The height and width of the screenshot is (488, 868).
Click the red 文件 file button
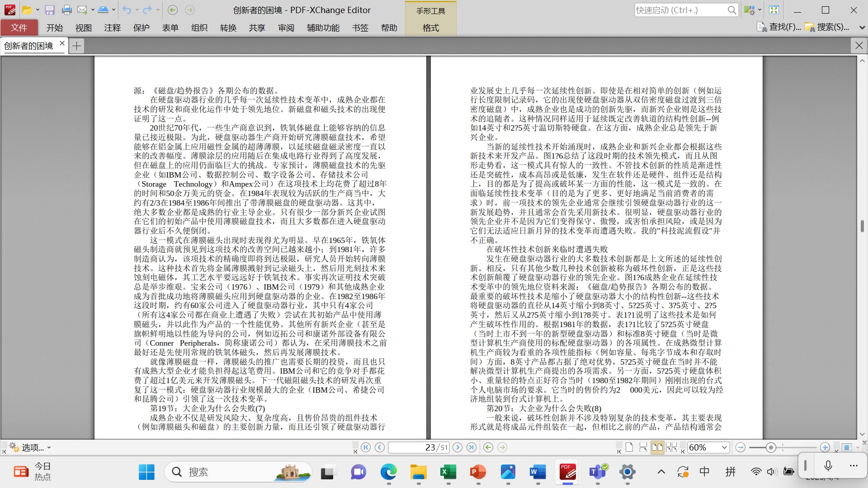[x=19, y=28]
